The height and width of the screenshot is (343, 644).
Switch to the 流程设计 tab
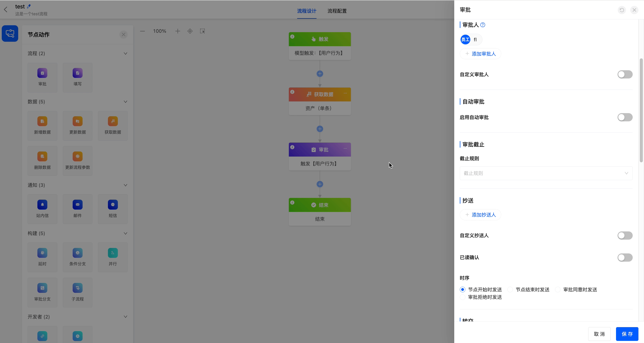[306, 11]
